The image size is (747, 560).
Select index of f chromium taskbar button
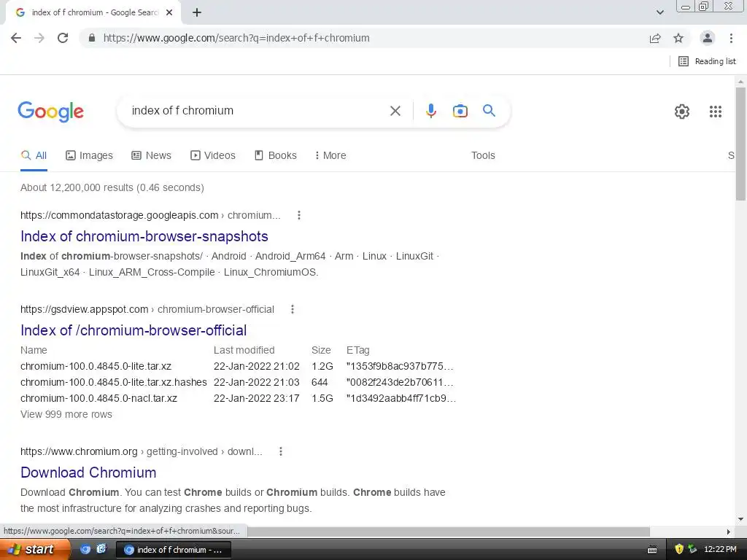tap(174, 550)
